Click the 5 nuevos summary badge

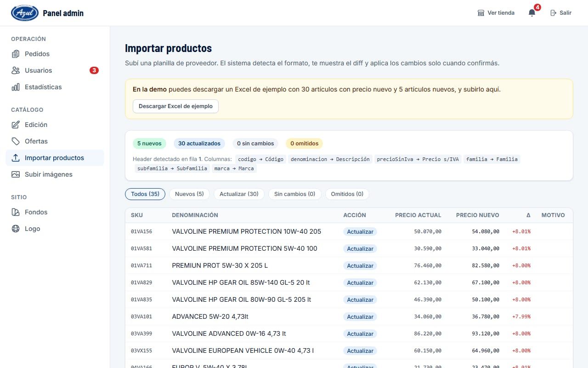pyautogui.click(x=149, y=144)
